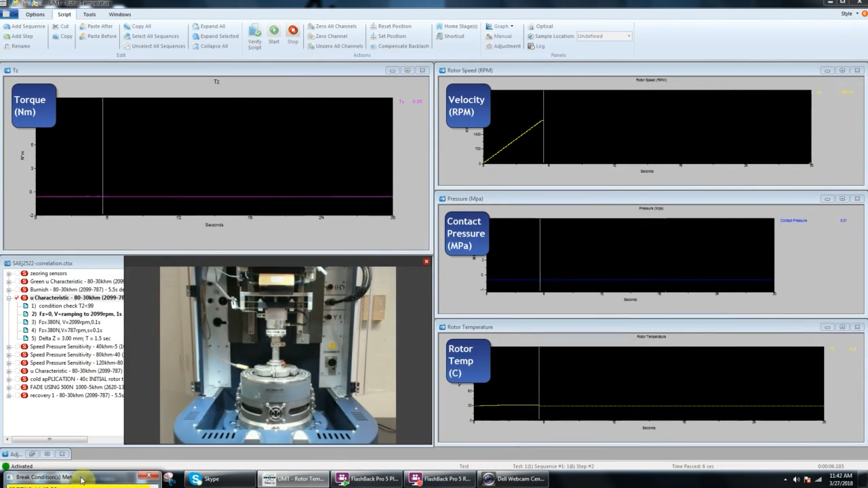This screenshot has width=868, height=488.
Task: Expand the FADE USING 500N sequence
Action: [9, 388]
